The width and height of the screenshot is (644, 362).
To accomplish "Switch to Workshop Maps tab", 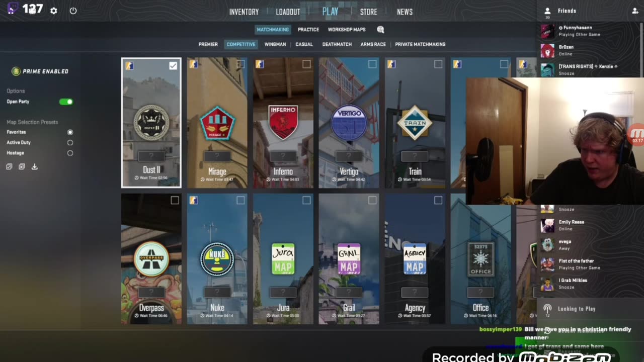I will tap(347, 30).
